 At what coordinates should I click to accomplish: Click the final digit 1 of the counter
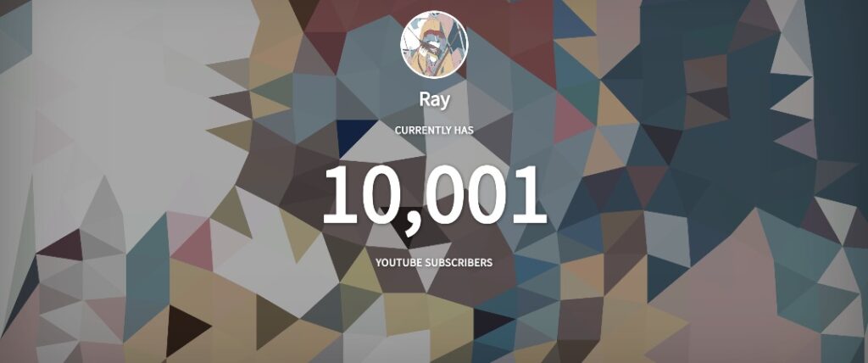pos(529,194)
